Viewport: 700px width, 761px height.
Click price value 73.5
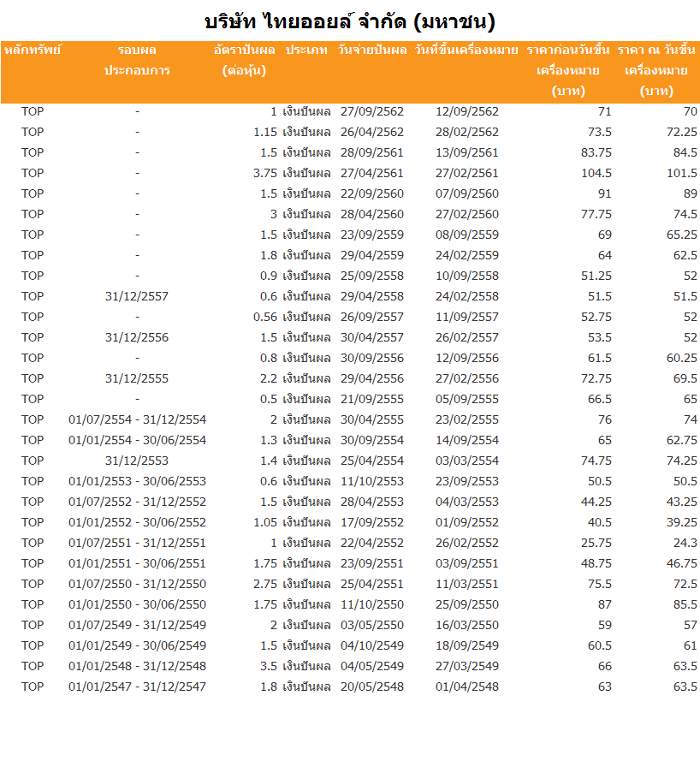click(600, 132)
